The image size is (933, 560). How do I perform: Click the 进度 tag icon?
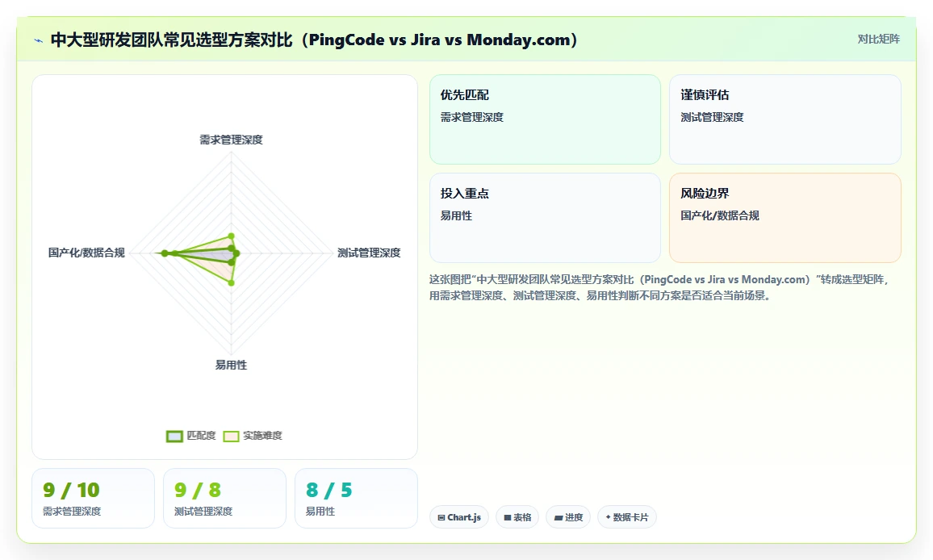click(x=559, y=518)
